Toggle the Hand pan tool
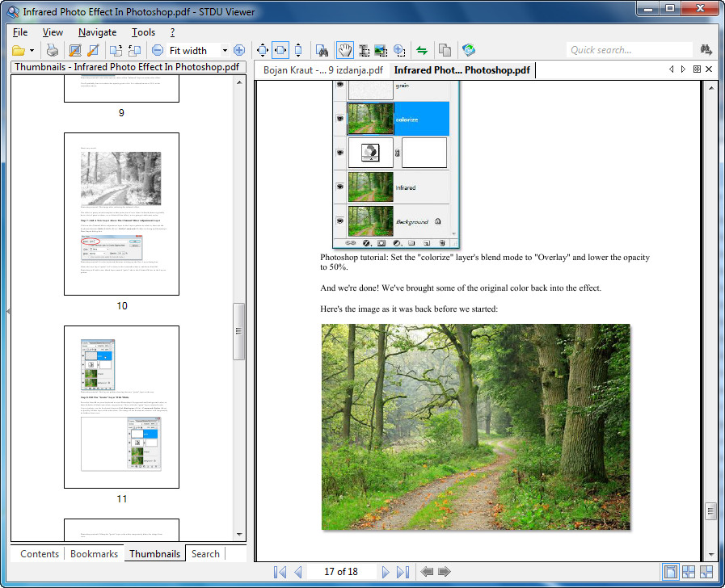 click(345, 50)
